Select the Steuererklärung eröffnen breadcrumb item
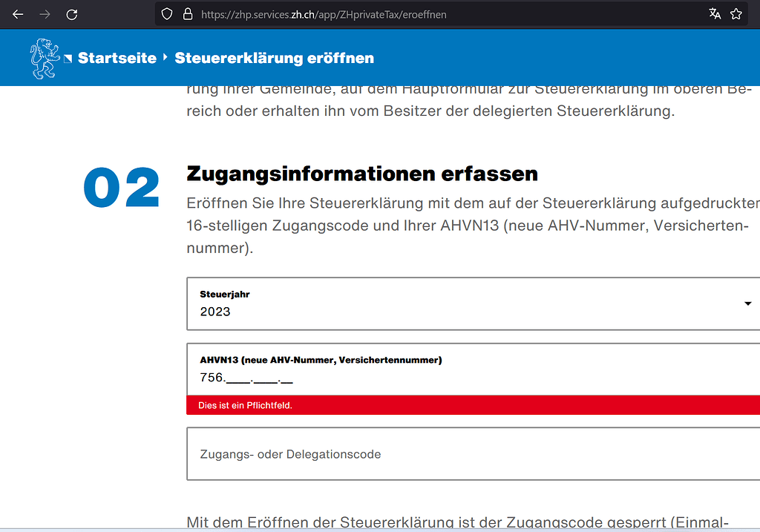Viewport: 760px width, 532px height. [274, 58]
